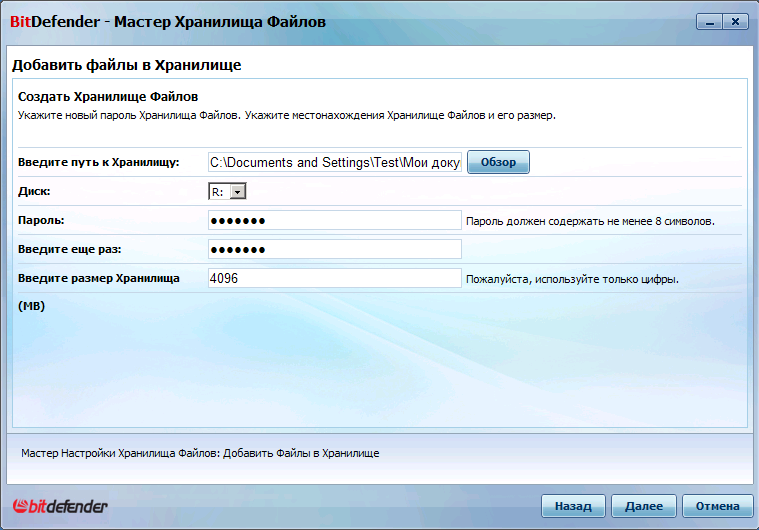Minimize the BitDefender wizard window
The image size is (759, 530).
point(710,22)
